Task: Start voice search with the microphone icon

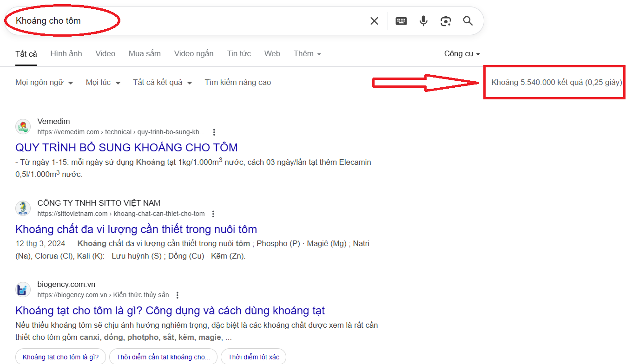Action: coord(423,21)
